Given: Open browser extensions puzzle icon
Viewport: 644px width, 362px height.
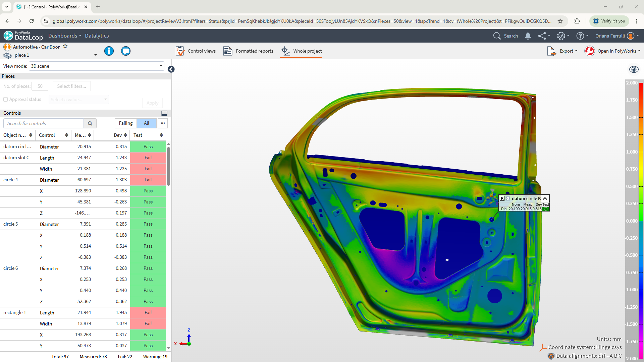Looking at the screenshot, I should pyautogui.click(x=577, y=21).
